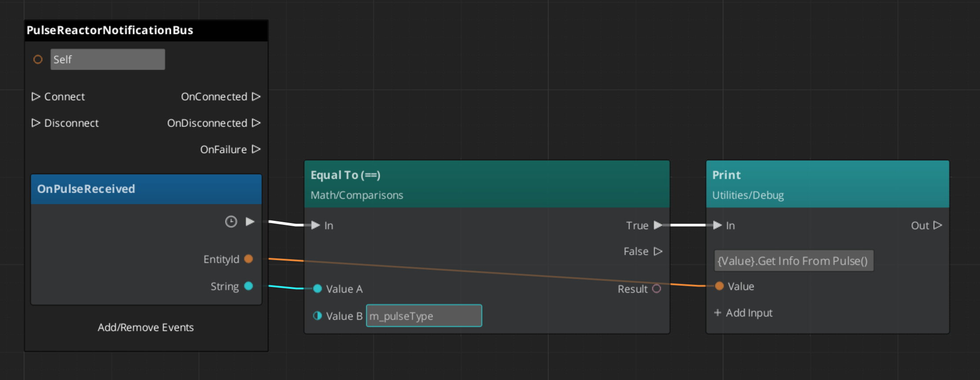The image size is (980, 380).
Task: Click the Print node Out arrow pin
Action: [x=938, y=225]
